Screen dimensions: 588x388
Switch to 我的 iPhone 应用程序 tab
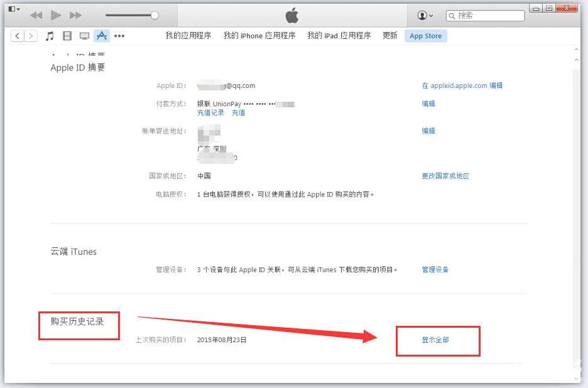tap(259, 36)
